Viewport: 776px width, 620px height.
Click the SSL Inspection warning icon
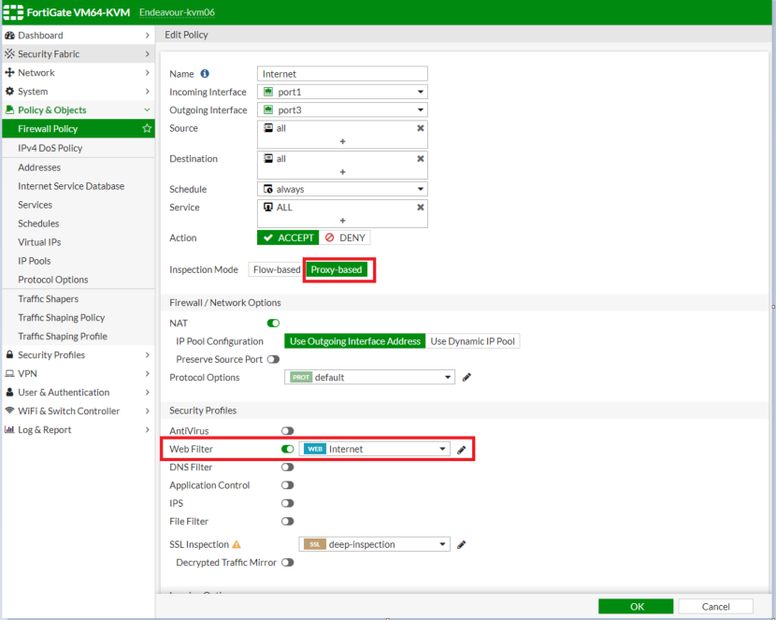[x=237, y=545]
